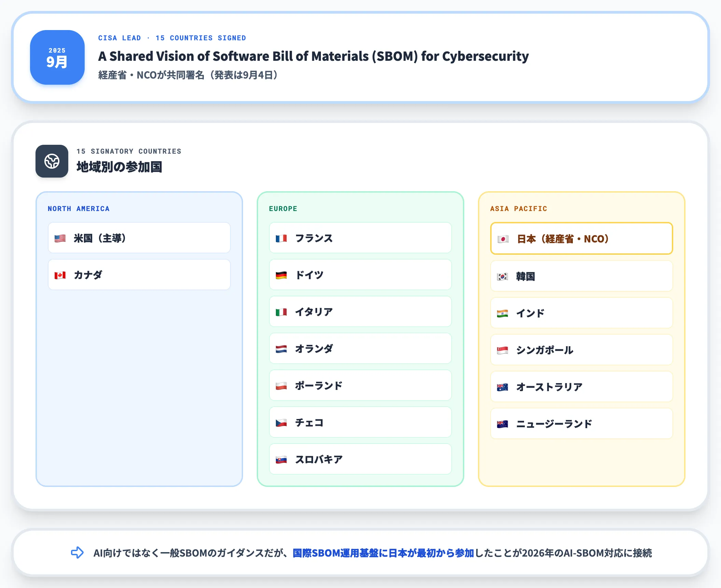Screen dimensions: 721x588
Task: Click the South Korea flag next to 韓国
Action: pos(503,277)
